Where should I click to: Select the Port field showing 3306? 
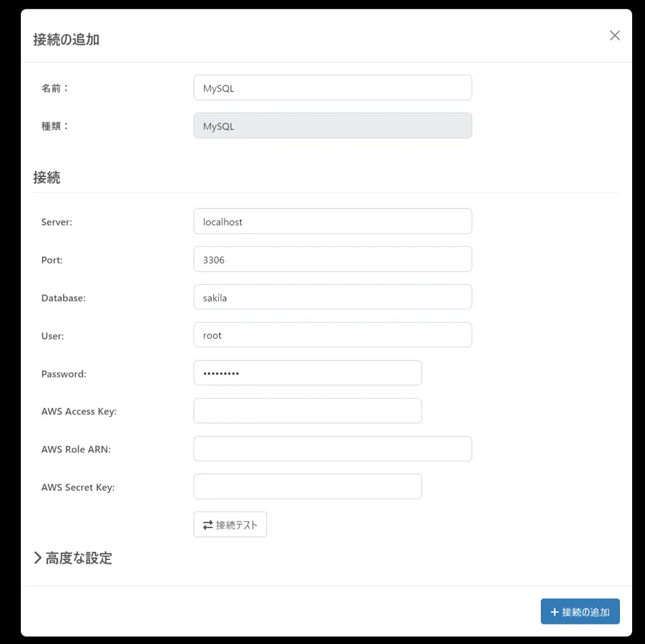[333, 259]
